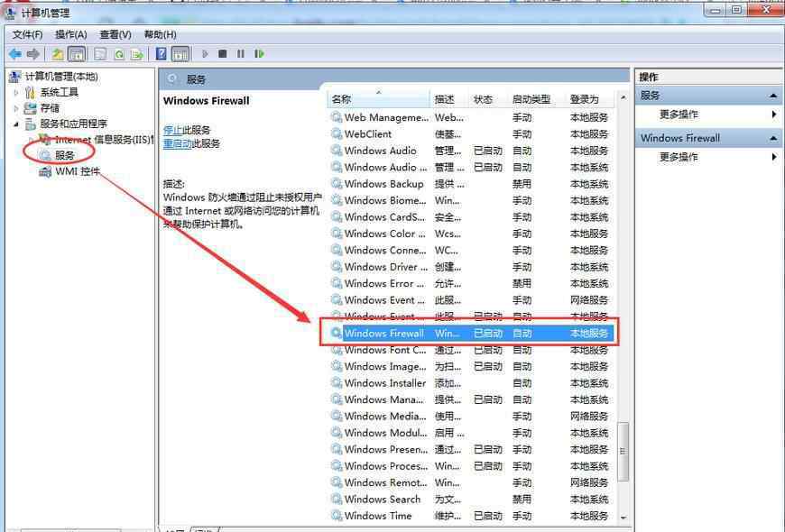Collapse the 服务 section in the 操作 pane

(773, 96)
